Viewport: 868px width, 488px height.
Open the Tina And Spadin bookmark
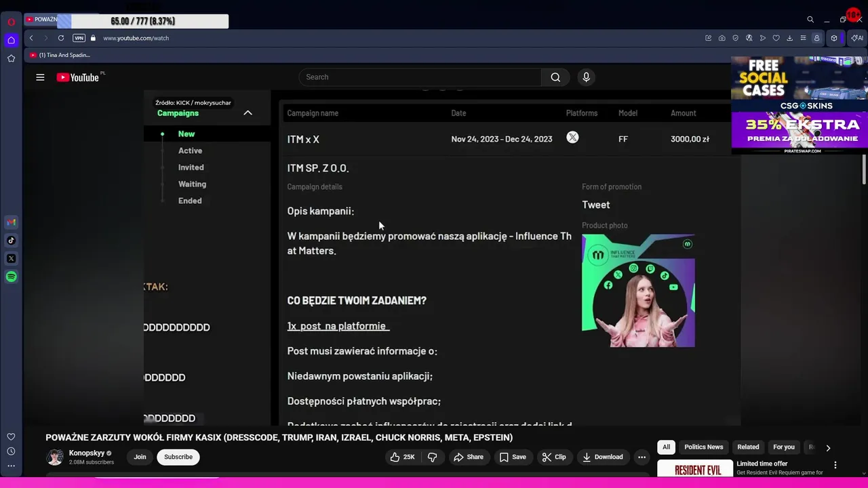(x=60, y=55)
